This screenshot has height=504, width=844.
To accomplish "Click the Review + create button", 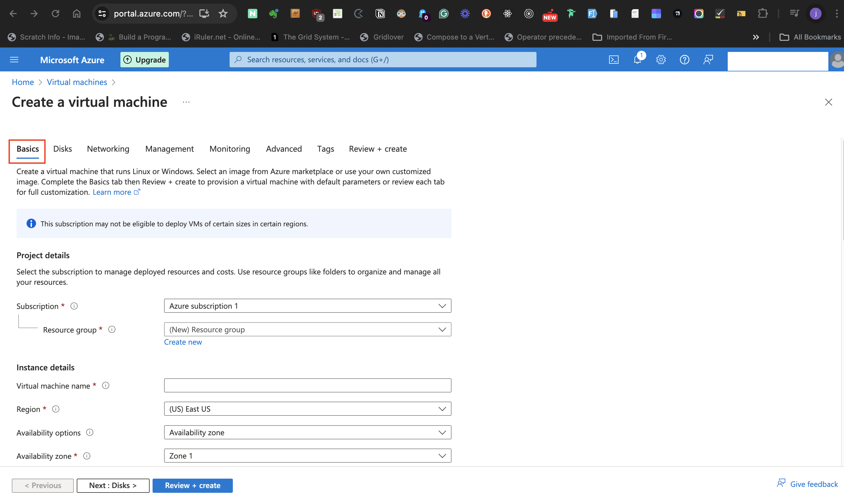I will (x=192, y=485).
